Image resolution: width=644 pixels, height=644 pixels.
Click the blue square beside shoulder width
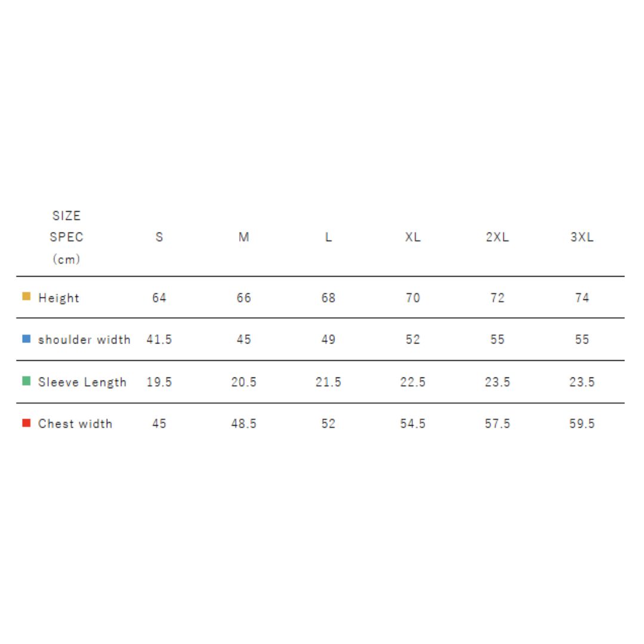tap(26, 339)
